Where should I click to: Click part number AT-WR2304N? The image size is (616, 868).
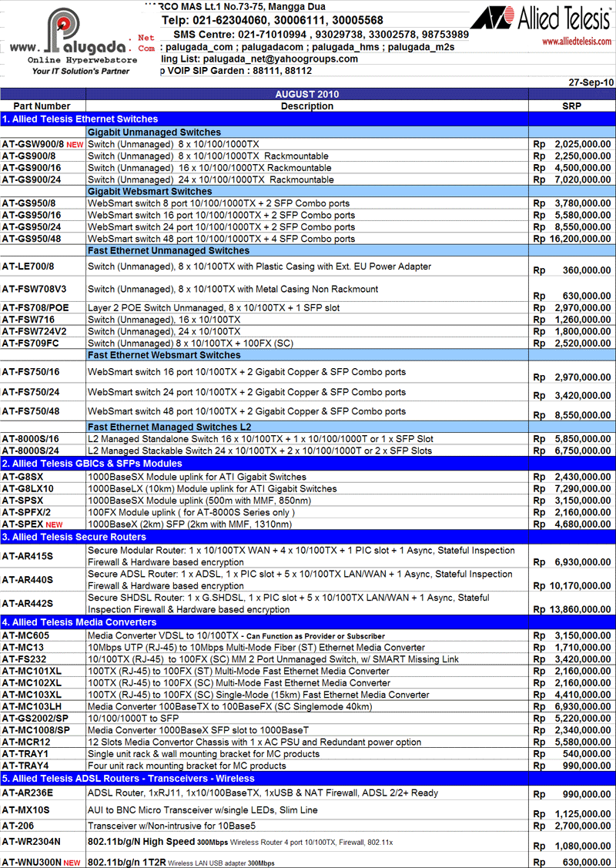pos(31,842)
